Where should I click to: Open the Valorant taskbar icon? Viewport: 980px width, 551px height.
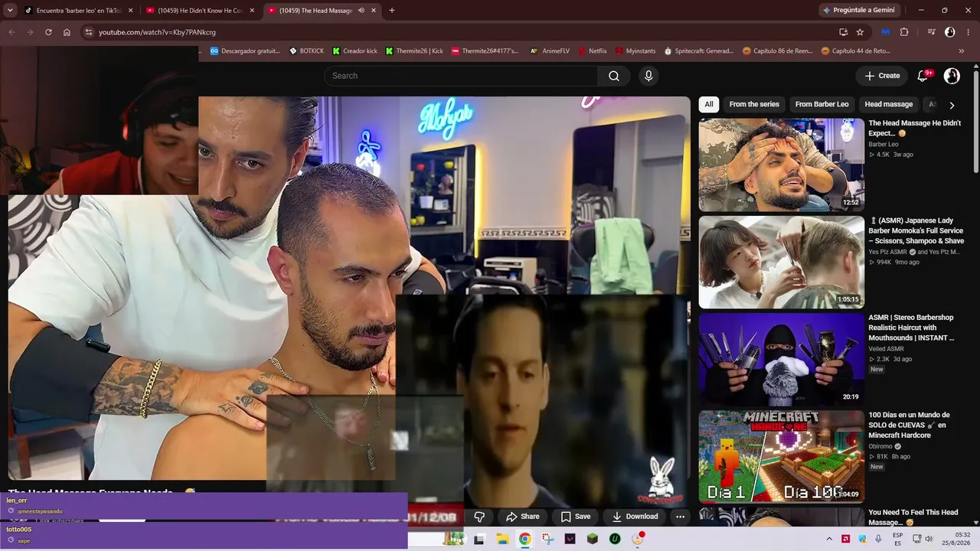[570, 539]
